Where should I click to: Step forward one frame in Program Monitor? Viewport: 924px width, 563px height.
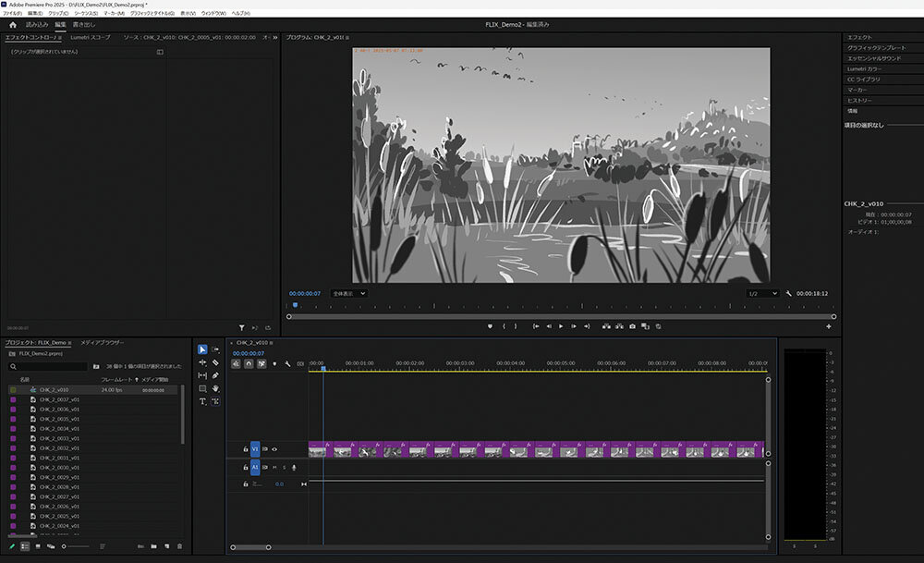tap(574, 326)
